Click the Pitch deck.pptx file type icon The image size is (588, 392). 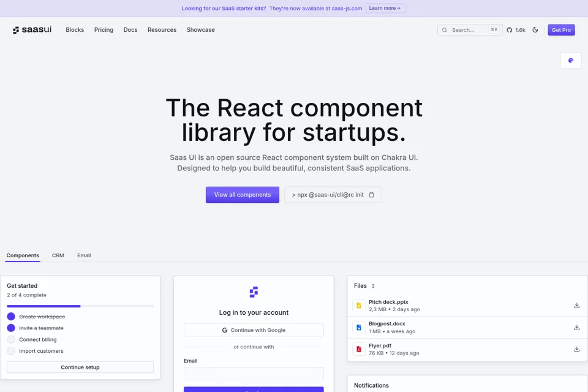[359, 306]
